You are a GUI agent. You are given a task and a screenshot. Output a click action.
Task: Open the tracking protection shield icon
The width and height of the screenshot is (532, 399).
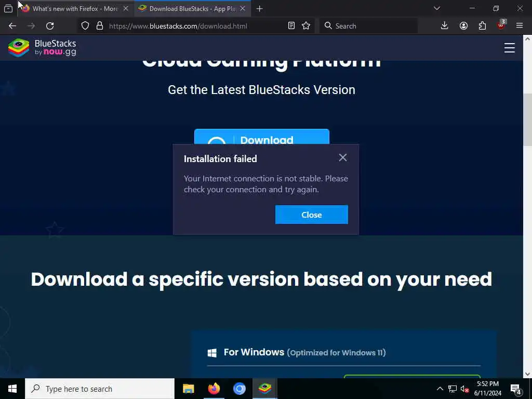[x=85, y=26]
